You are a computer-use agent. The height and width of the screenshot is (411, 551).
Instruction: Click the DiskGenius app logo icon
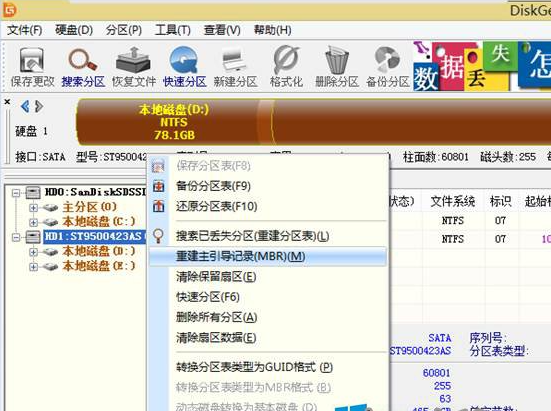click(9, 10)
